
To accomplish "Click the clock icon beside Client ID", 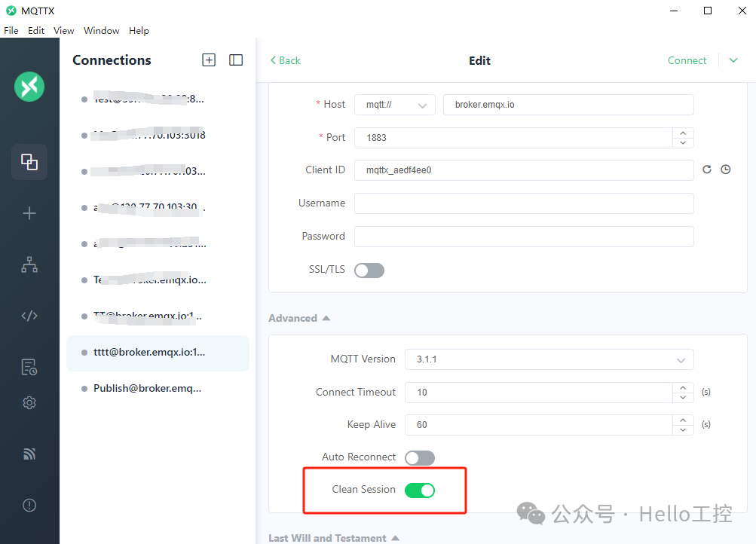I will tap(726, 170).
